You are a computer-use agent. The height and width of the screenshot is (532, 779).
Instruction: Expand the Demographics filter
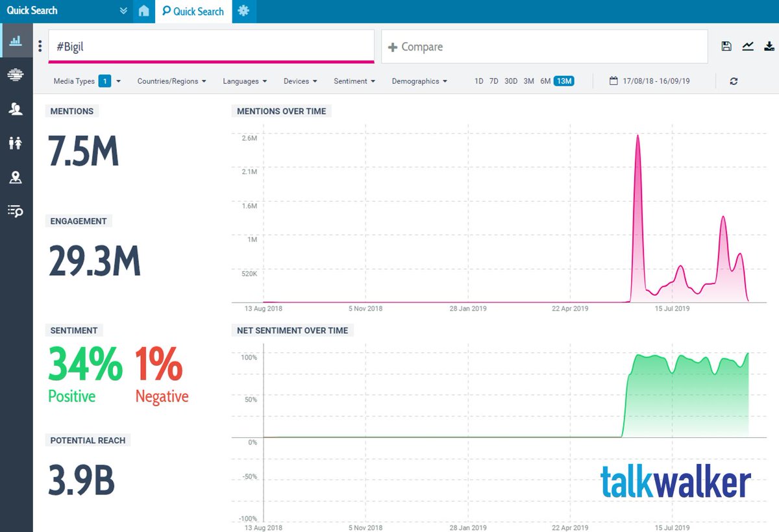point(419,81)
